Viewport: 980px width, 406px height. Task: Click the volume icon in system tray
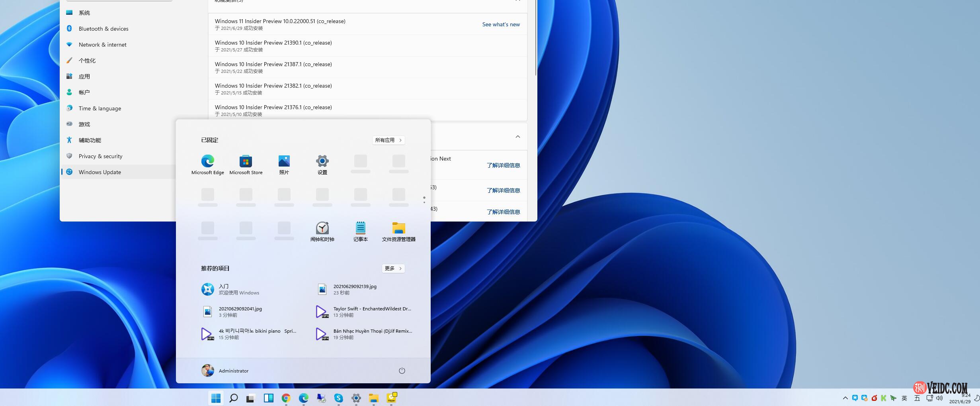[939, 398]
